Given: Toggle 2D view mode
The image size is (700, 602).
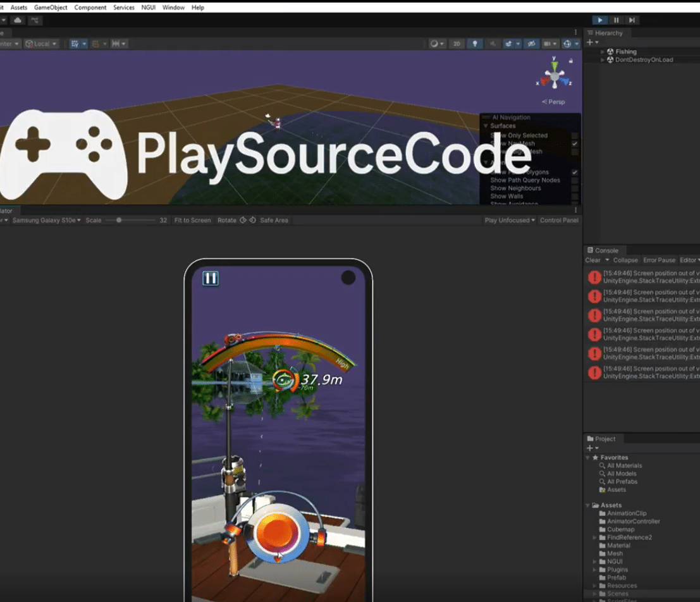Looking at the screenshot, I should click(x=457, y=44).
